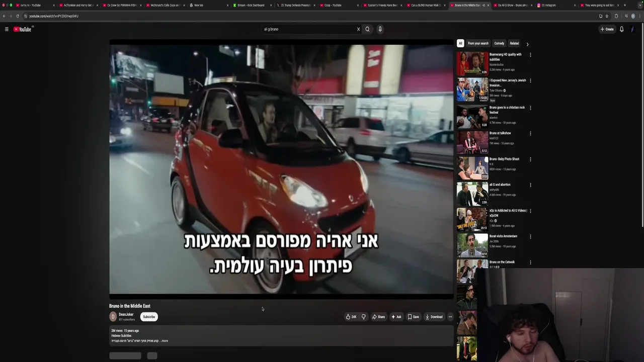
Task: Open Bruno at talkshow thumbnail image
Action: [x=472, y=142]
